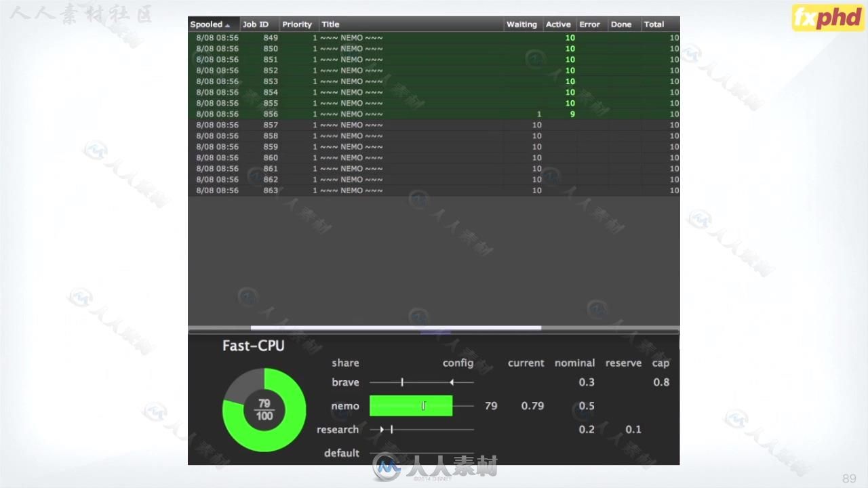
Task: Select job row with ID 856
Action: point(433,114)
